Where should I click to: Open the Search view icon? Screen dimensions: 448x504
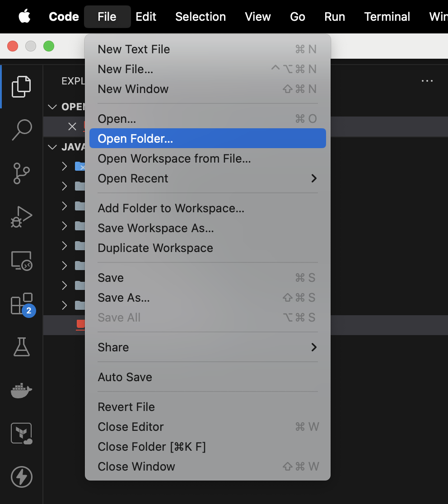tap(21, 130)
